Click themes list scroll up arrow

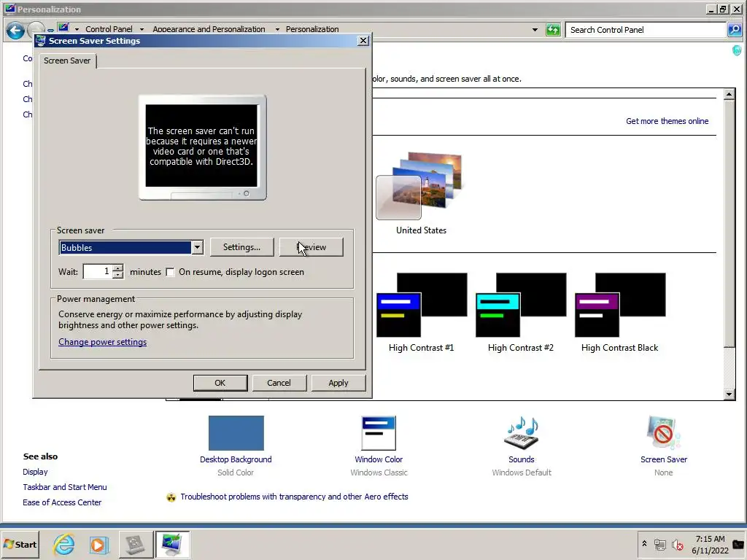729,94
